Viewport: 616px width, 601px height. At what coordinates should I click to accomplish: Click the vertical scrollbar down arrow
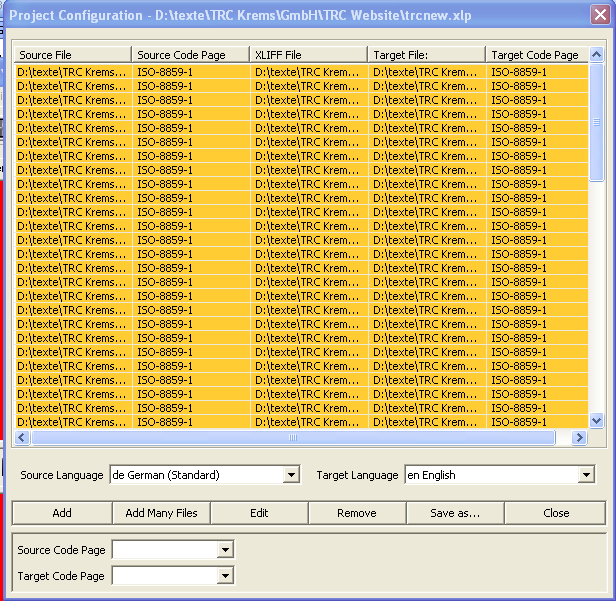[597, 421]
